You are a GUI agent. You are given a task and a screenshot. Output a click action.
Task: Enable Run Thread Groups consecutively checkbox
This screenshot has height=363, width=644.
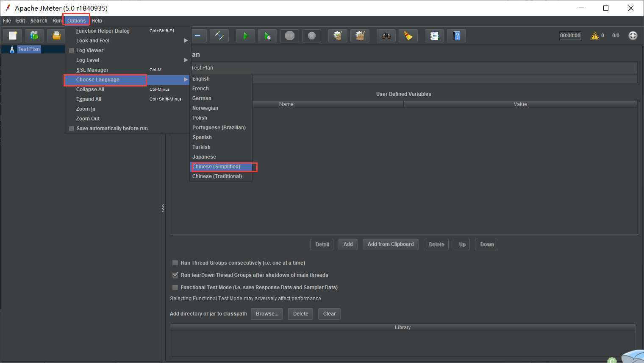[x=175, y=263]
